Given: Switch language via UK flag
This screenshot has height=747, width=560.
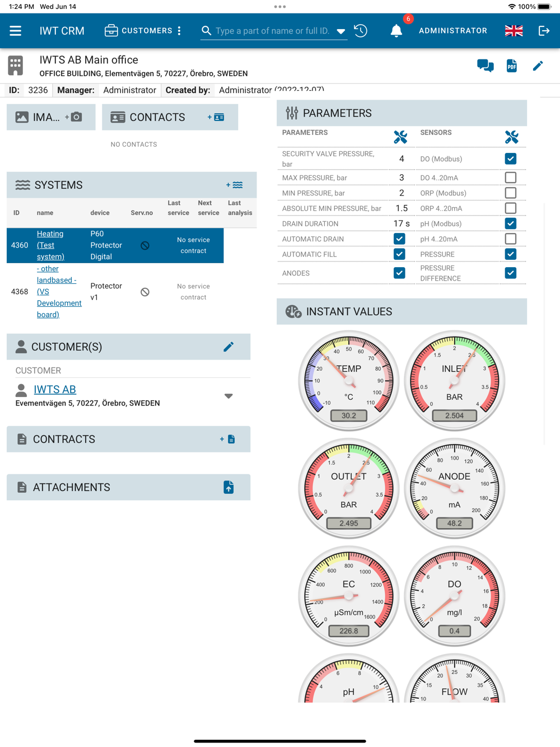Looking at the screenshot, I should (514, 31).
